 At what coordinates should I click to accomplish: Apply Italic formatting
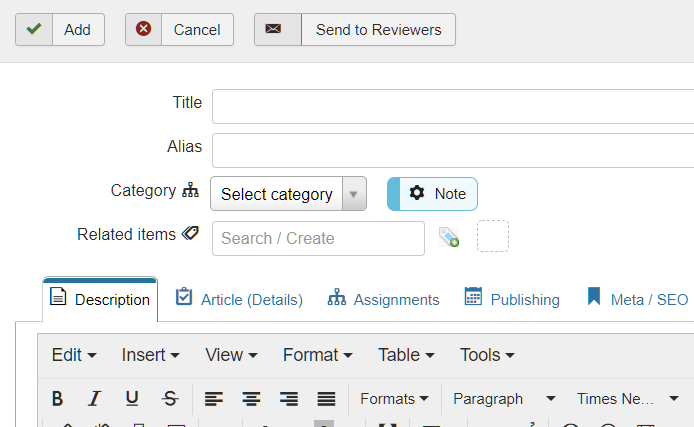94,399
